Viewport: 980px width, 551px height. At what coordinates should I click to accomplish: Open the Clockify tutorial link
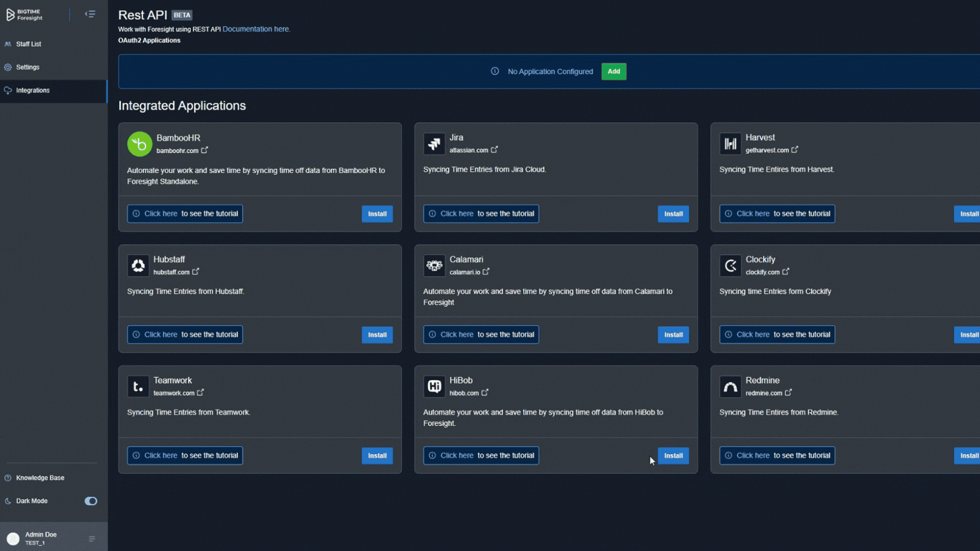[777, 335]
